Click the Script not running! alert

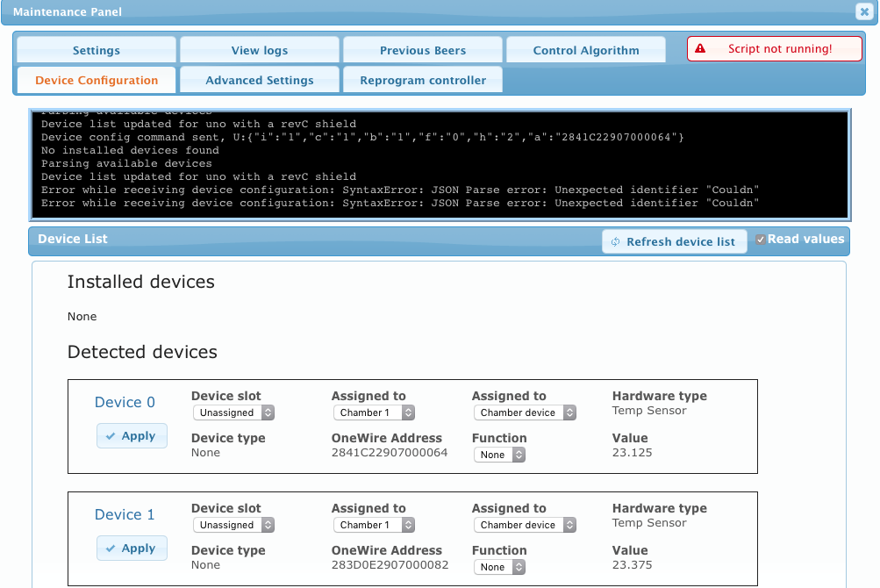click(775, 48)
